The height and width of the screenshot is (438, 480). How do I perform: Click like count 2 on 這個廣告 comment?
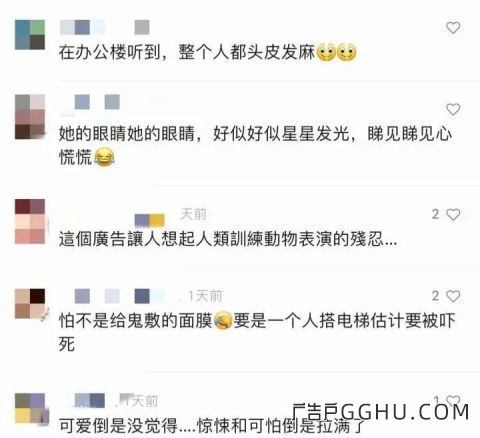point(435,214)
